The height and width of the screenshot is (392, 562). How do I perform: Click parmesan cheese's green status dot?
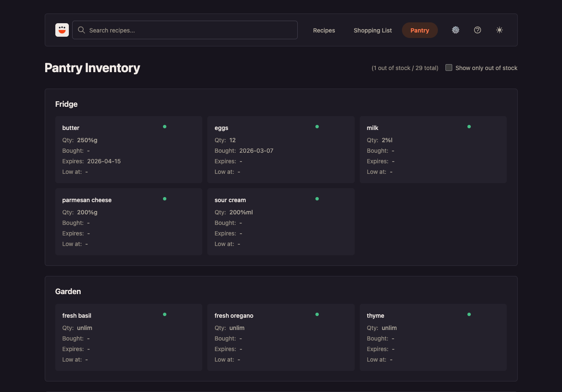(x=165, y=199)
